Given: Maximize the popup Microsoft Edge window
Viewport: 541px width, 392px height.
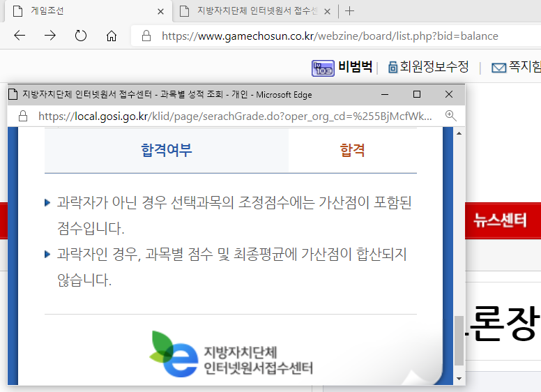Looking at the screenshot, I should (x=417, y=94).
